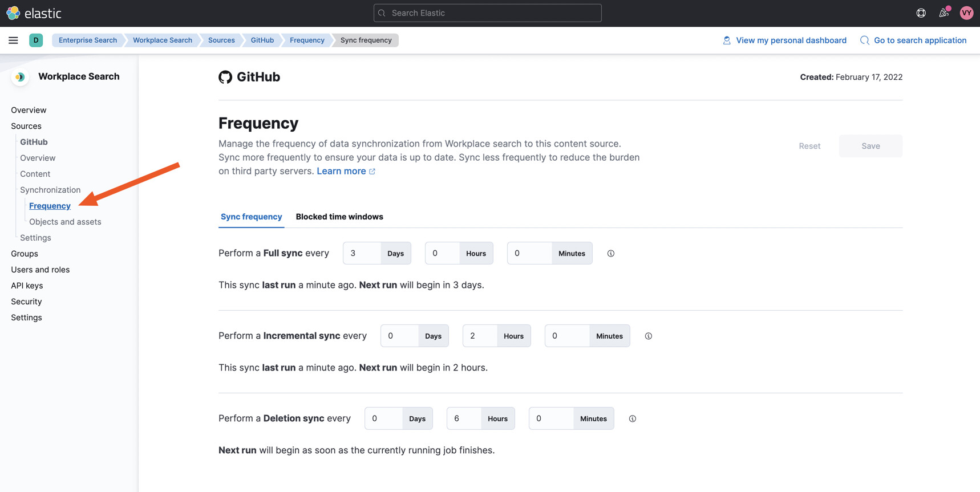This screenshot has width=980, height=492.
Task: Open the Learn more link
Action: pos(346,171)
